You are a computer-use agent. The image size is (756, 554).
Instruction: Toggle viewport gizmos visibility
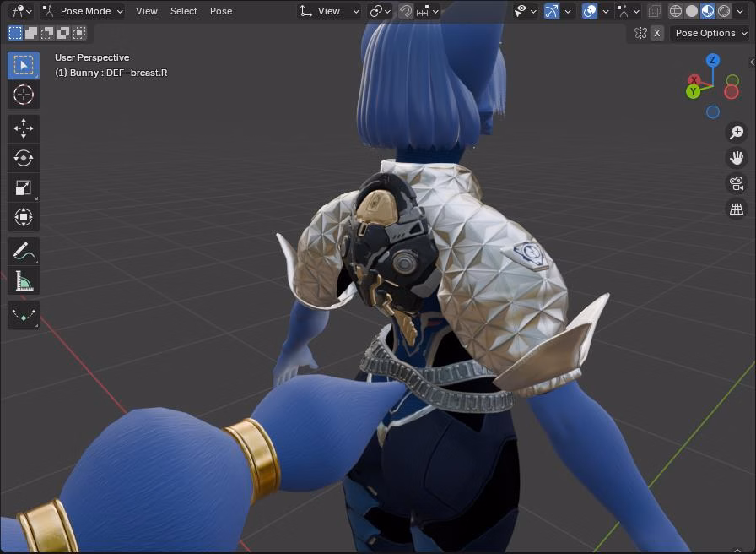[x=552, y=11]
